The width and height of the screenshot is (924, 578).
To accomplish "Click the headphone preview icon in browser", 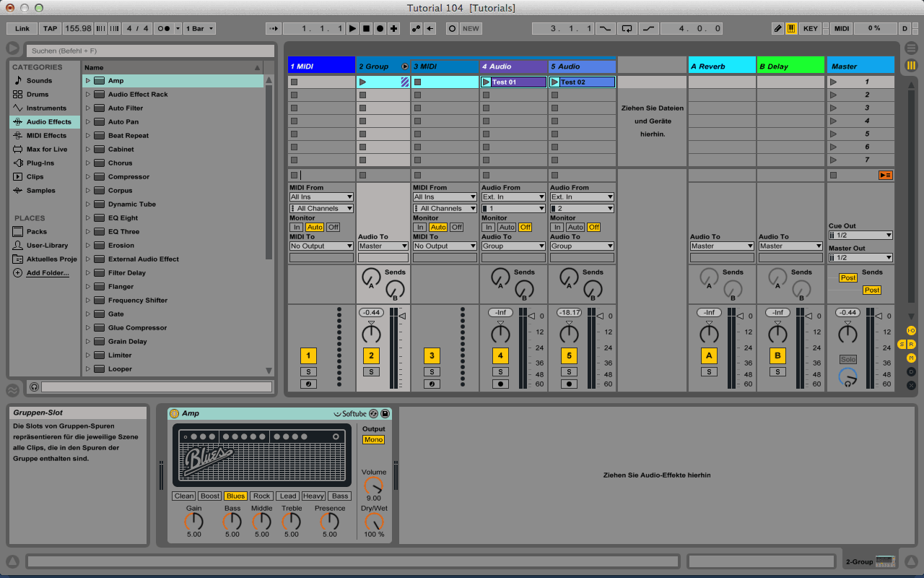I will pyautogui.click(x=34, y=387).
